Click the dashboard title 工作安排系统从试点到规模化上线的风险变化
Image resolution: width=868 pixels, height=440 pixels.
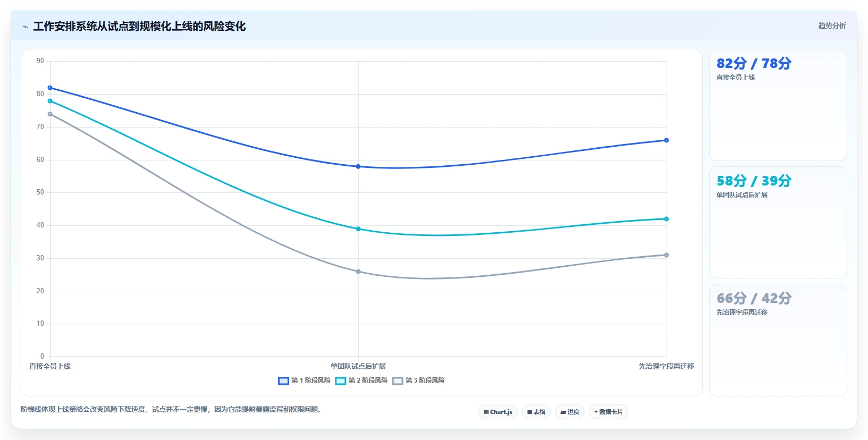(139, 27)
